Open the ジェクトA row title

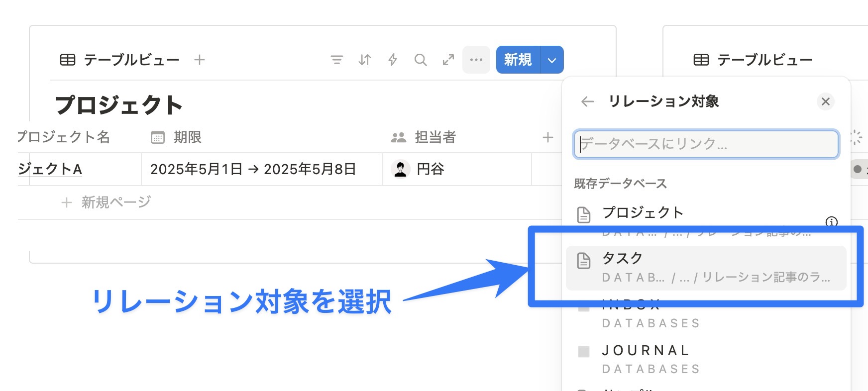pos(50,169)
